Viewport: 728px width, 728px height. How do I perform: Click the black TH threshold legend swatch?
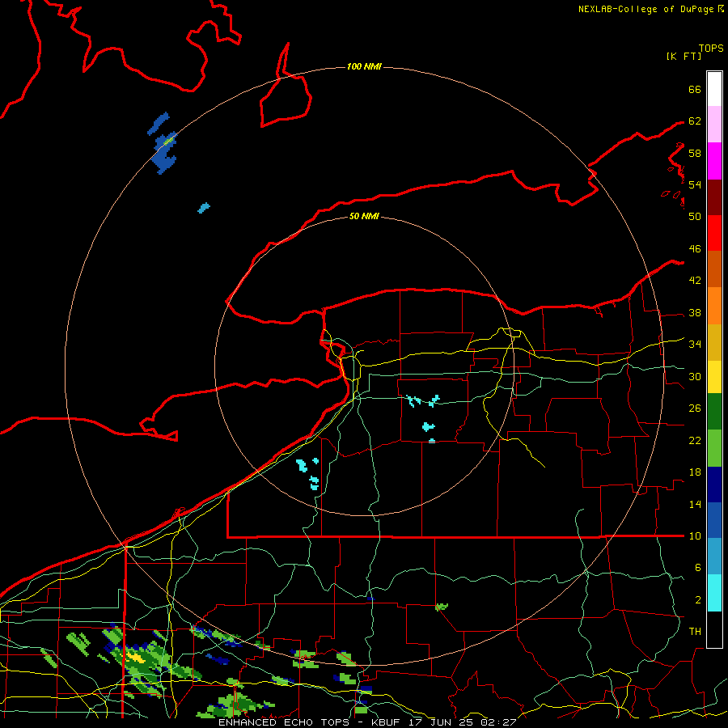click(714, 629)
